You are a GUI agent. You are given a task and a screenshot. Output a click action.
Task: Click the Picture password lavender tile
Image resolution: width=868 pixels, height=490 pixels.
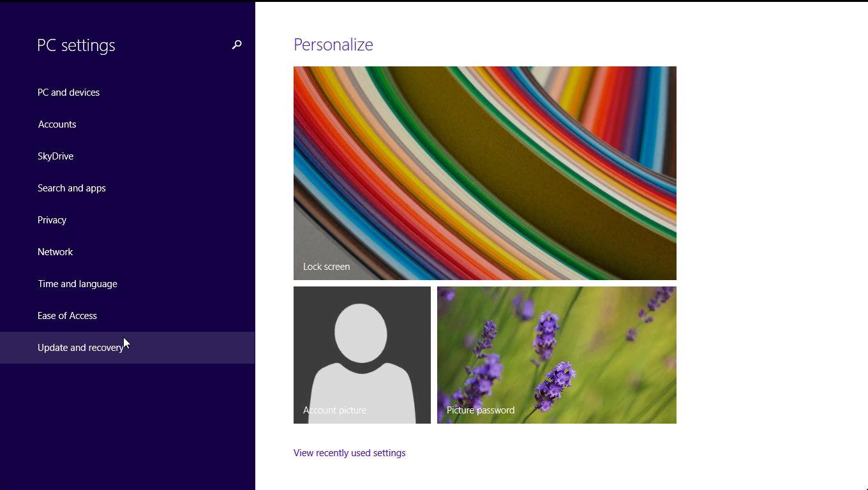click(x=557, y=355)
